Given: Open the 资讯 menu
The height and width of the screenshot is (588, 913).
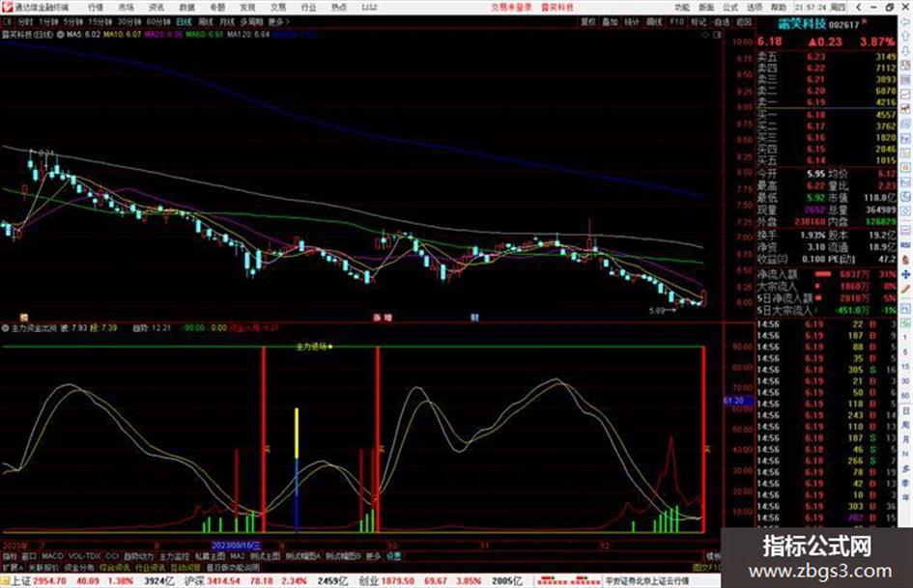Looking at the screenshot, I should click(x=157, y=7).
